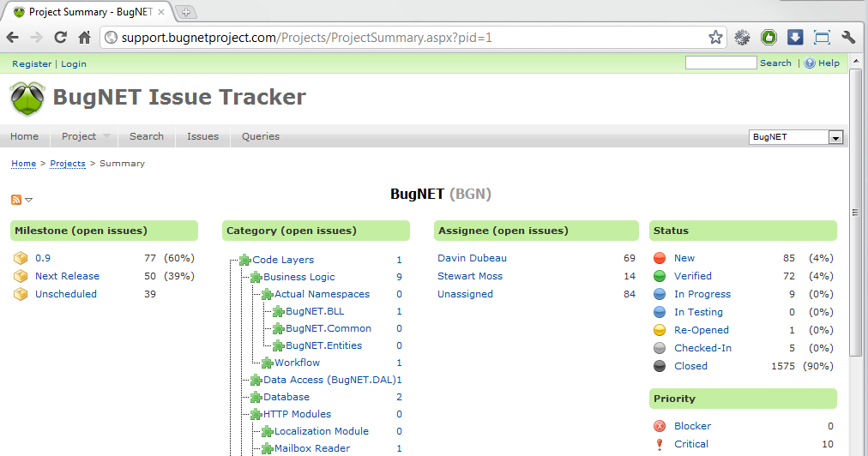The image size is (868, 456).
Task: Open the Queries menu item
Action: pos(261,136)
